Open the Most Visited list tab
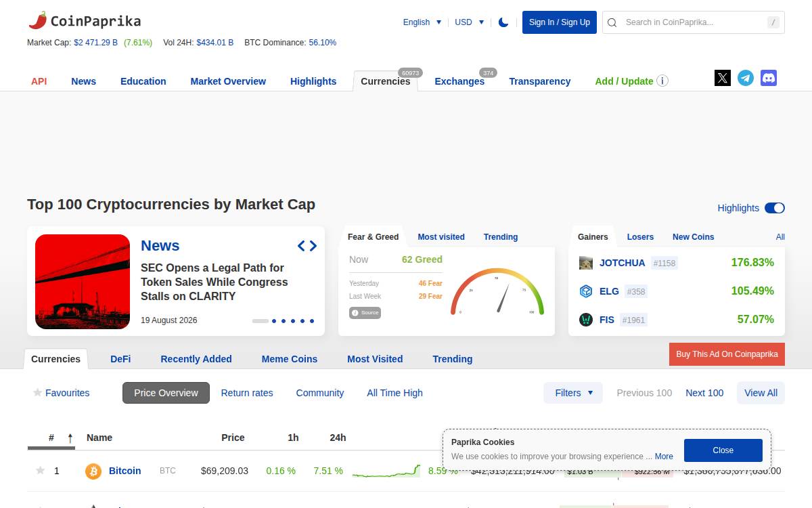Screen dimensions: 812x508 point(375,359)
